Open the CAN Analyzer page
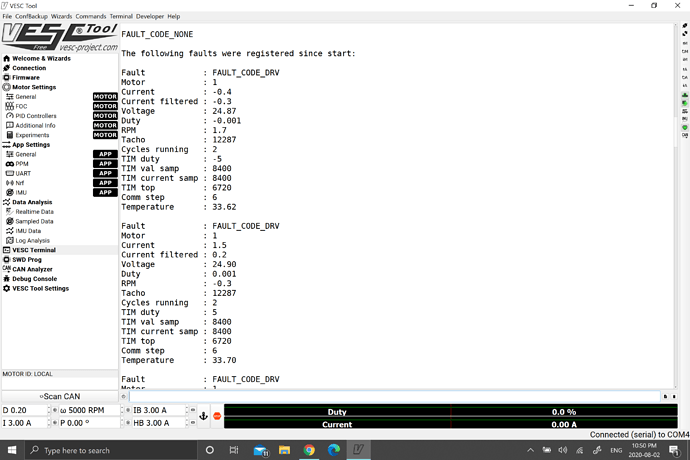The width and height of the screenshot is (690, 460). click(x=32, y=269)
